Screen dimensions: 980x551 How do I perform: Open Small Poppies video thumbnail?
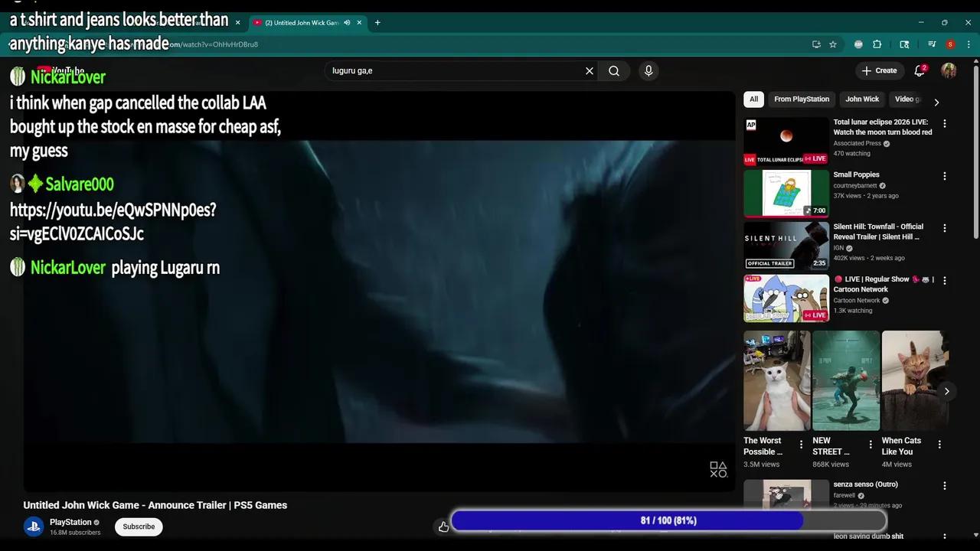pos(786,194)
